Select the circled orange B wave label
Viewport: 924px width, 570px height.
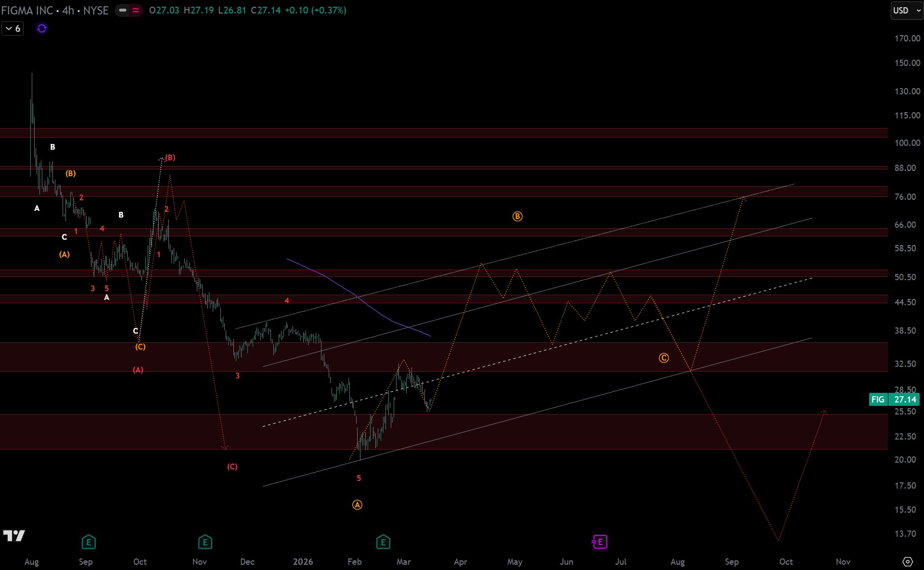coord(517,216)
